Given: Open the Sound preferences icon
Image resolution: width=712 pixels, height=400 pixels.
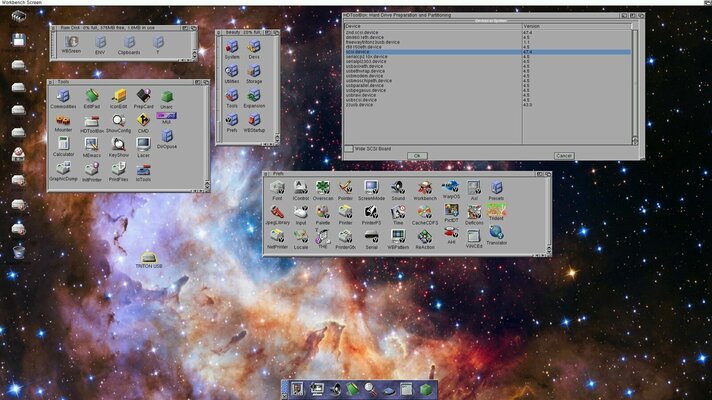Looking at the screenshot, I should click(398, 188).
